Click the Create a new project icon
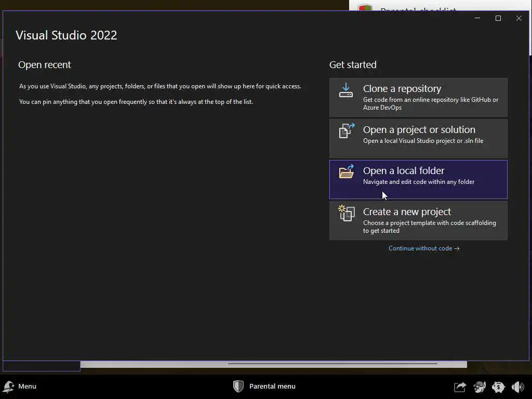Image resolution: width=532 pixels, height=399 pixels. click(x=347, y=213)
